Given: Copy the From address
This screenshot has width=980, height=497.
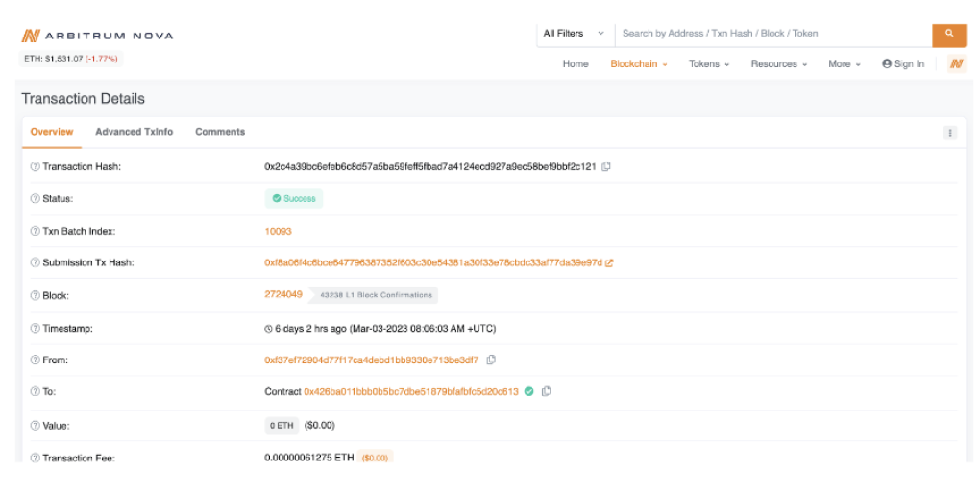Looking at the screenshot, I should tap(491, 360).
